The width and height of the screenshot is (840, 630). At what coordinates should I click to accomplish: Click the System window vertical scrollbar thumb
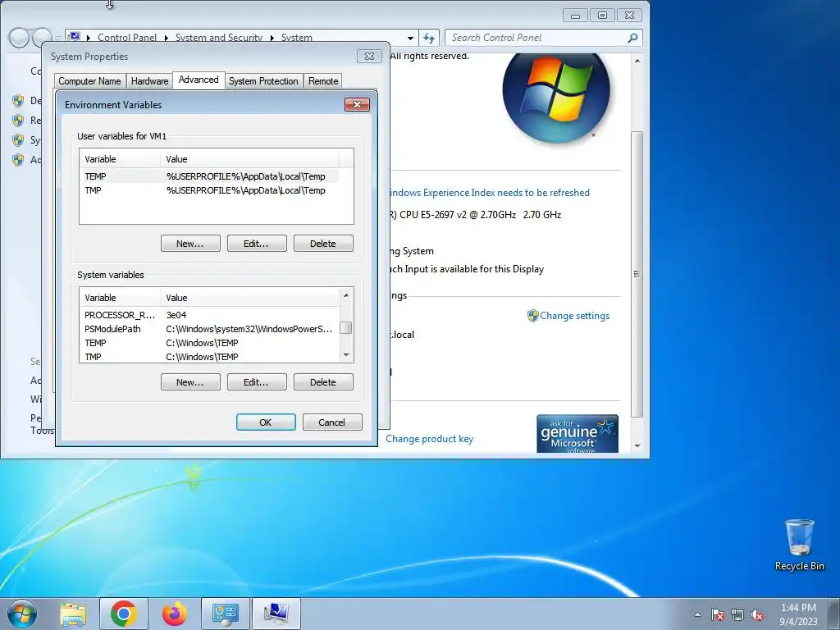(x=637, y=274)
